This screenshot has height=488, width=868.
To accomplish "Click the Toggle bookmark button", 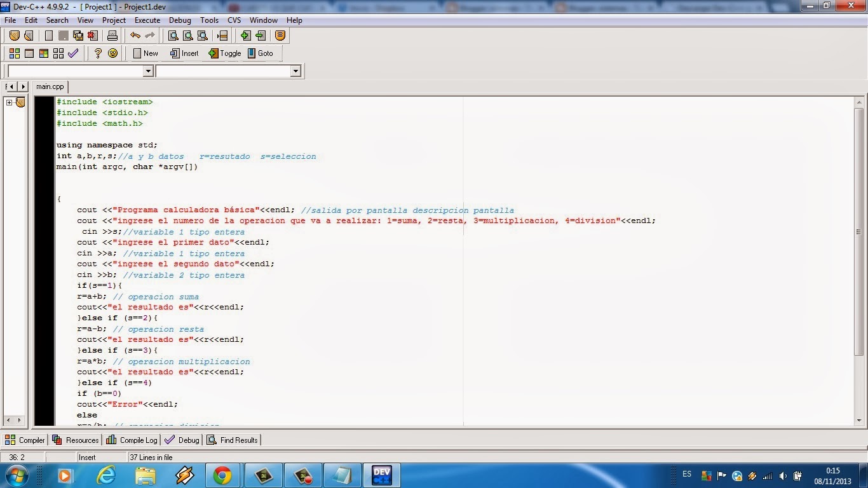I will pos(225,53).
